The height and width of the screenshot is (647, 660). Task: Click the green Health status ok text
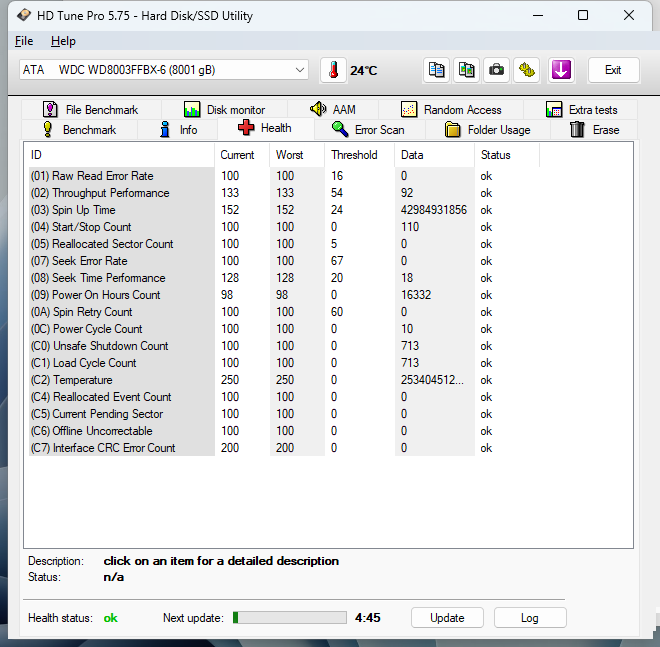111,618
